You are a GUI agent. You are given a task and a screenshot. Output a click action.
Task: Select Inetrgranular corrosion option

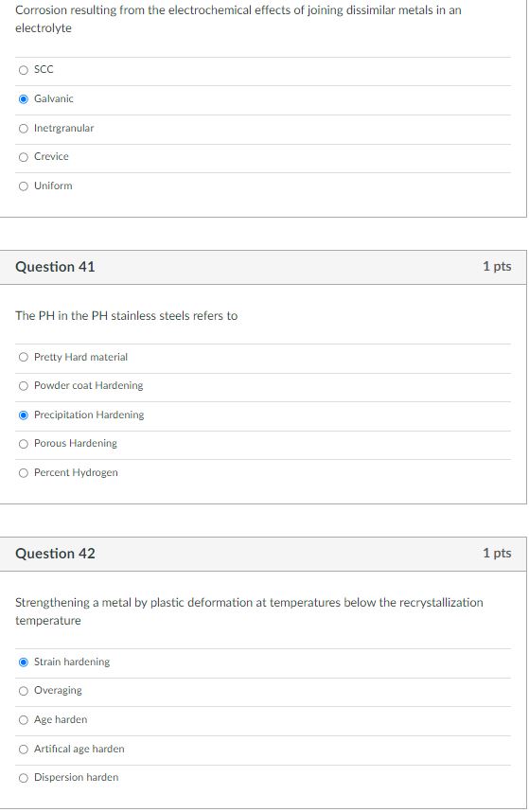point(24,129)
